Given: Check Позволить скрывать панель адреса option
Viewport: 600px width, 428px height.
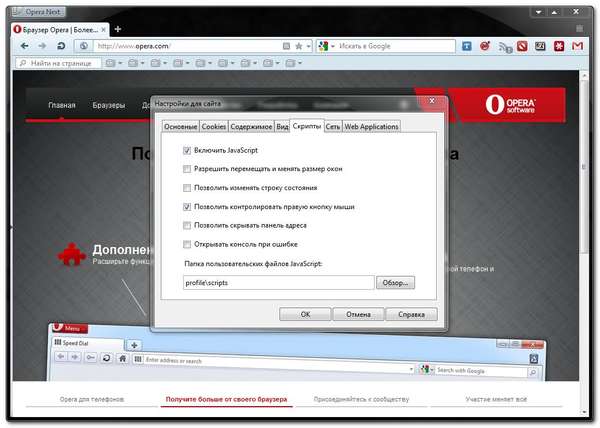Looking at the screenshot, I should pyautogui.click(x=187, y=225).
